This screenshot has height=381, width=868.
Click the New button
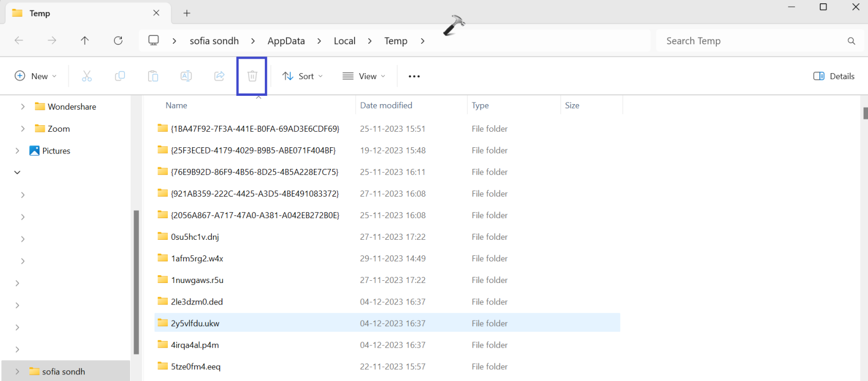tap(35, 76)
